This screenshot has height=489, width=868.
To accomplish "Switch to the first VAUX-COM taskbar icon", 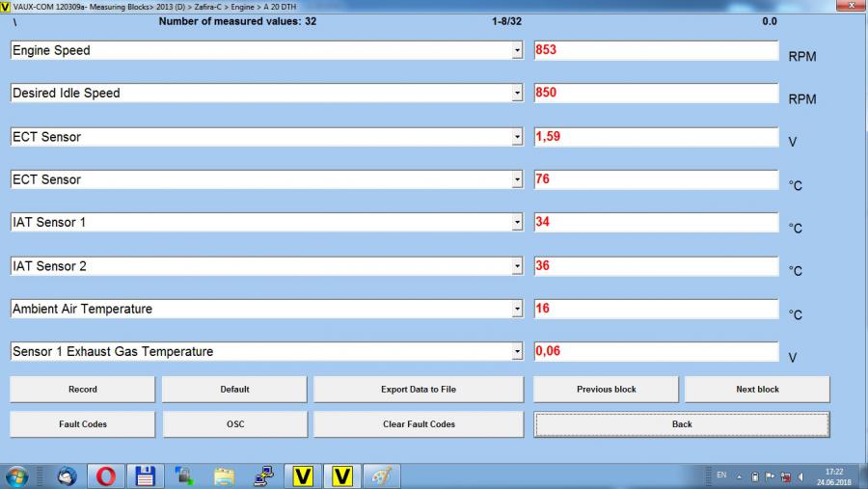I will coord(304,475).
